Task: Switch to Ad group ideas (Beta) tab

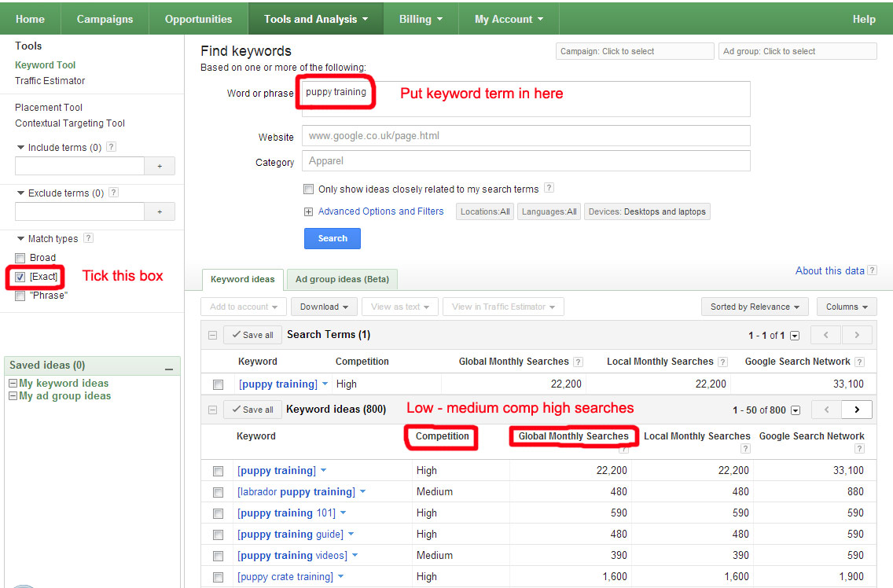Action: (x=342, y=279)
